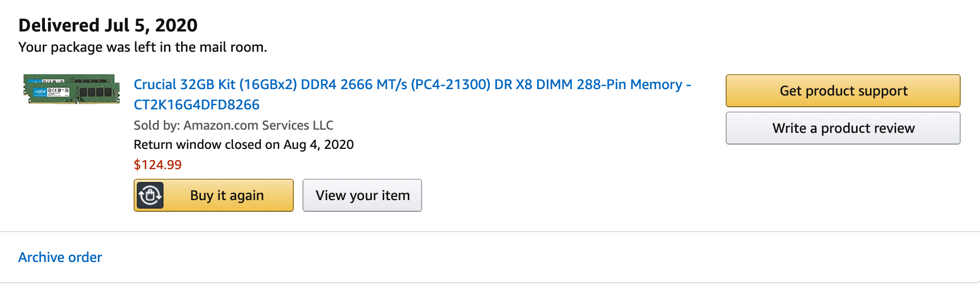
Task: Open the Crucial RAM product thumbnail
Action: [72, 89]
